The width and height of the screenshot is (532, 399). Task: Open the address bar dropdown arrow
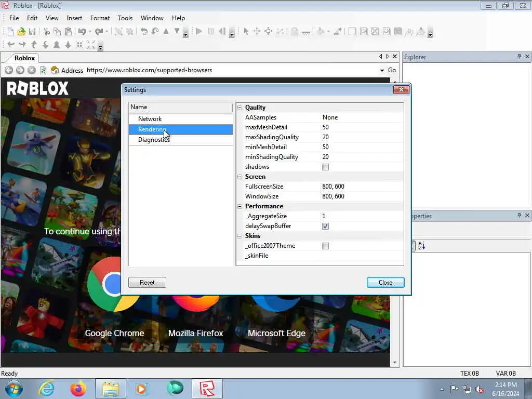pos(382,70)
